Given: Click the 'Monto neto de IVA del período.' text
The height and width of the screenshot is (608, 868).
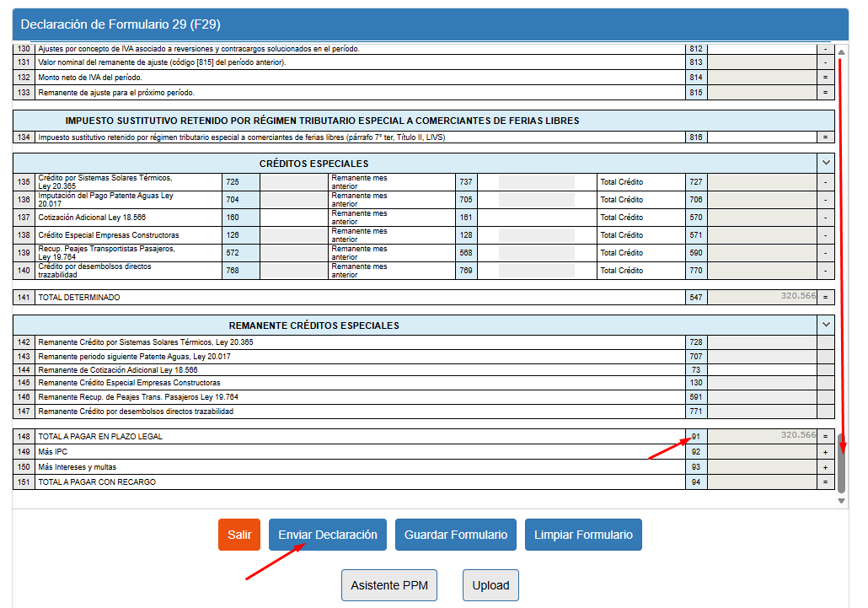Looking at the screenshot, I should point(90,78).
